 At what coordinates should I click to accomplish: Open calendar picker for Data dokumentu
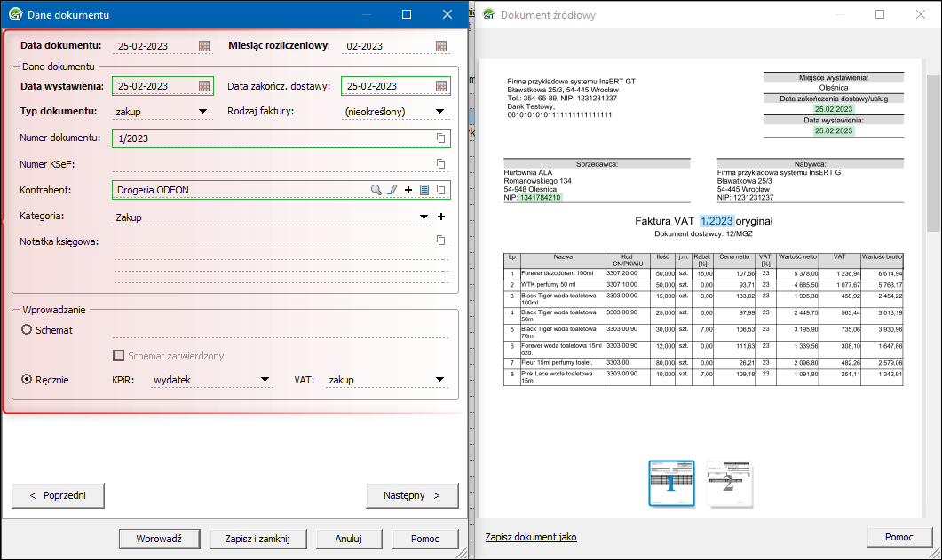204,46
